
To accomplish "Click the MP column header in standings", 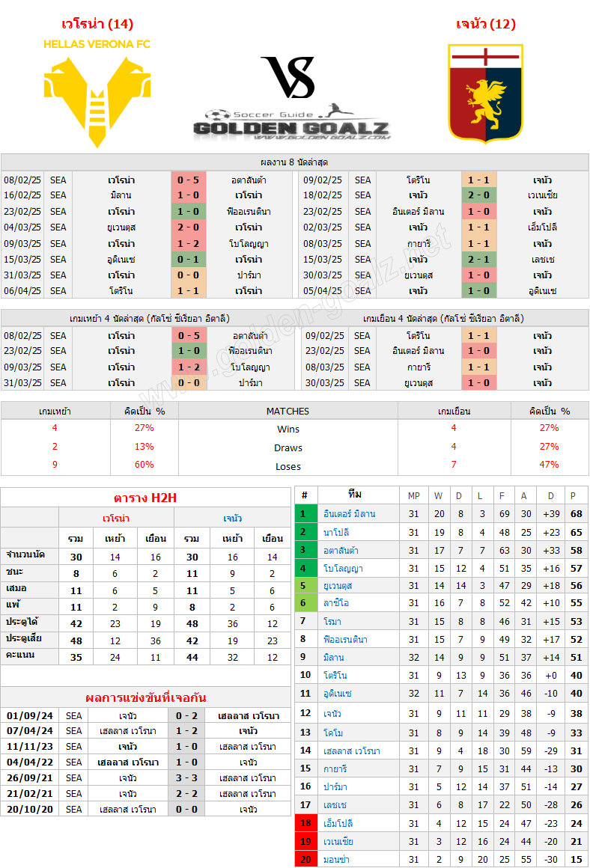I will click(x=414, y=496).
